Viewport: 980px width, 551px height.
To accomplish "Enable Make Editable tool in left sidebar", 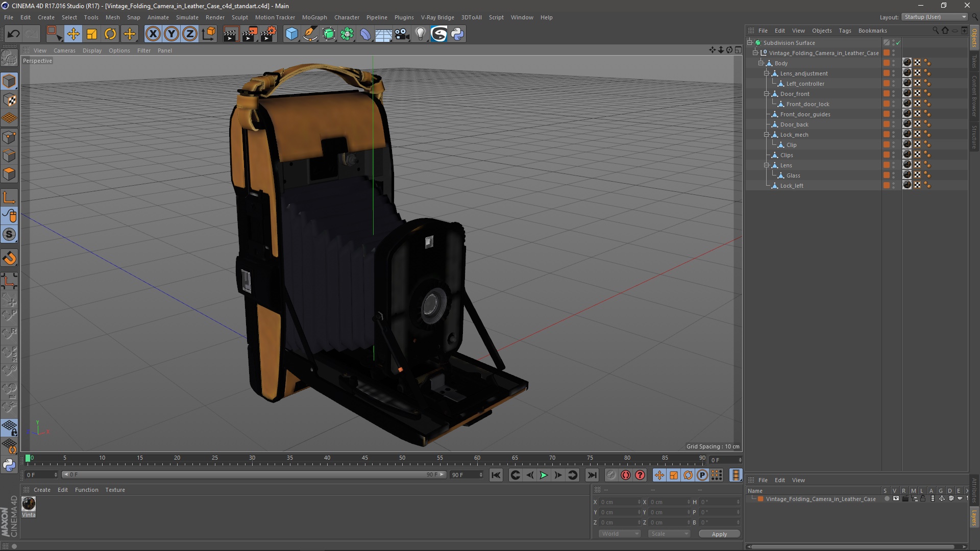I will coord(9,58).
